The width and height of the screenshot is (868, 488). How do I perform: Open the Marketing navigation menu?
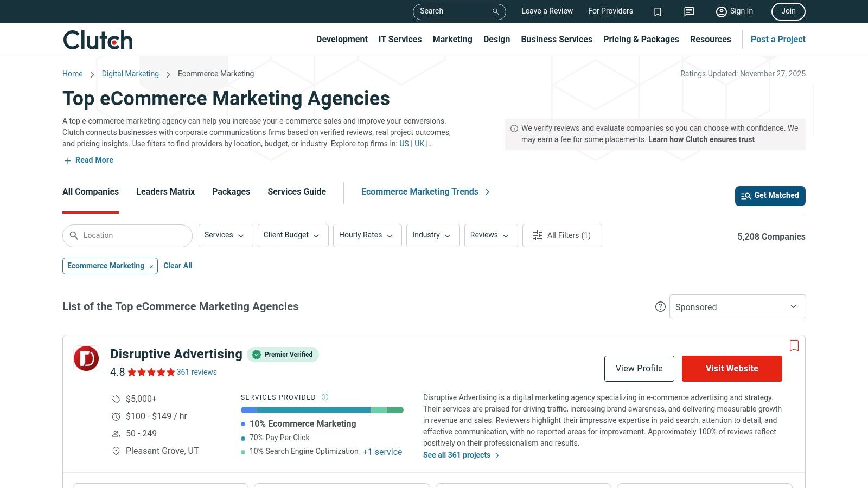coord(452,39)
